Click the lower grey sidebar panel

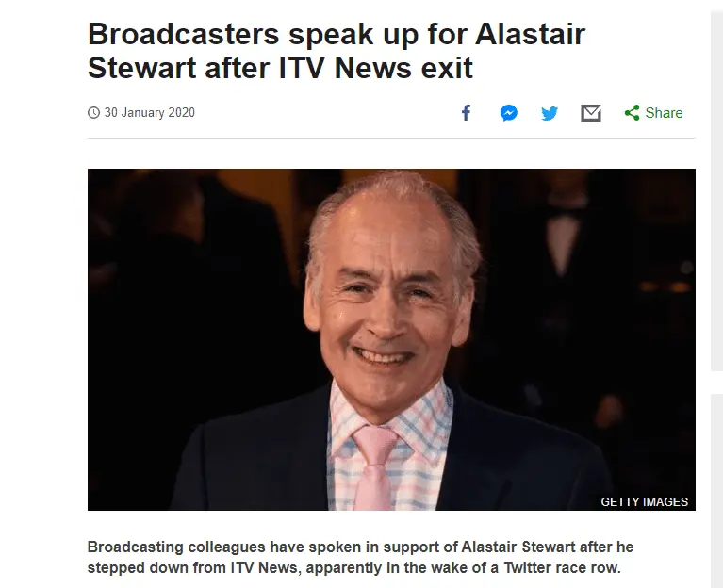[x=717, y=491]
